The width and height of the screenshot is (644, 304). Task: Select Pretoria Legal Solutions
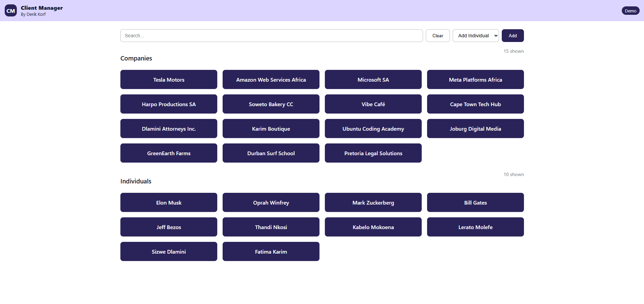[x=373, y=153]
